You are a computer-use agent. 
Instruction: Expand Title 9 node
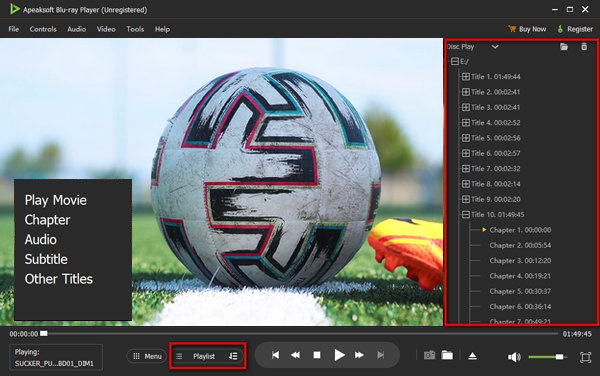(466, 199)
